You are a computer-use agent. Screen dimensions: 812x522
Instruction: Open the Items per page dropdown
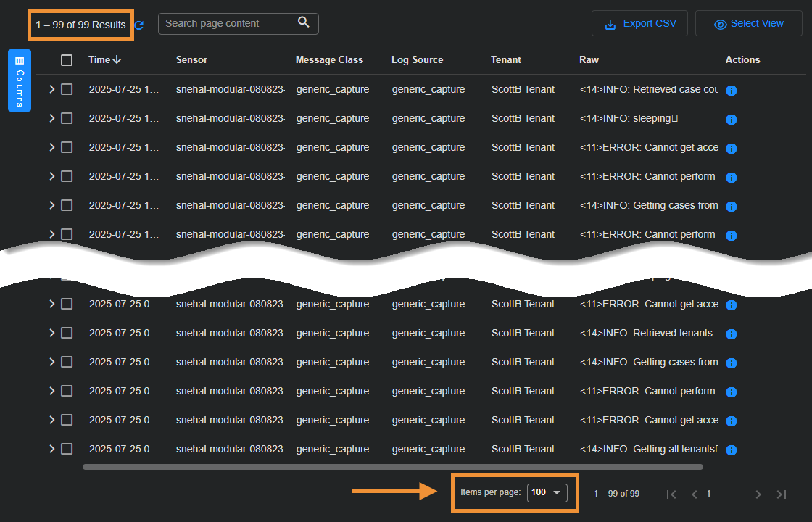coord(547,493)
